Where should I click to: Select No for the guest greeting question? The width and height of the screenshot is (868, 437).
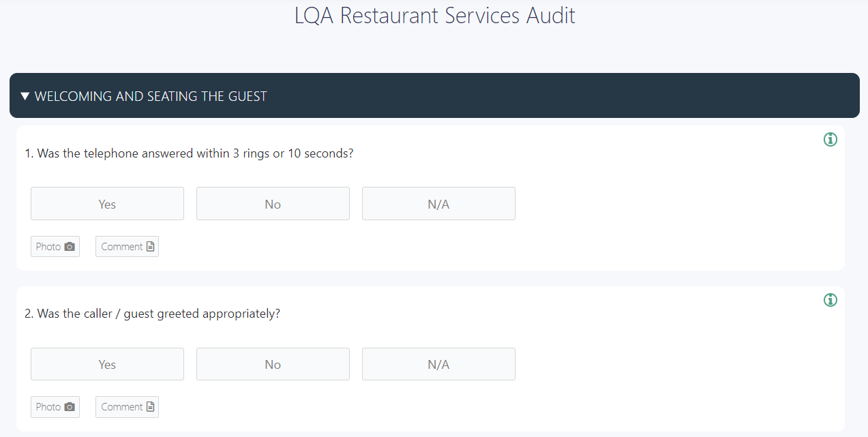tap(273, 364)
